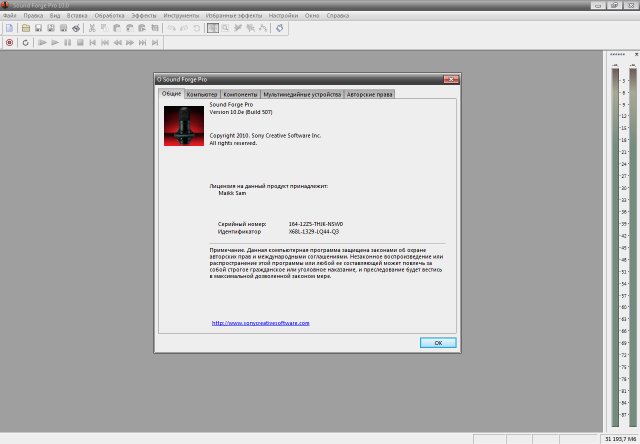Click the Open file folder icon
The image size is (640, 444).
[24, 28]
